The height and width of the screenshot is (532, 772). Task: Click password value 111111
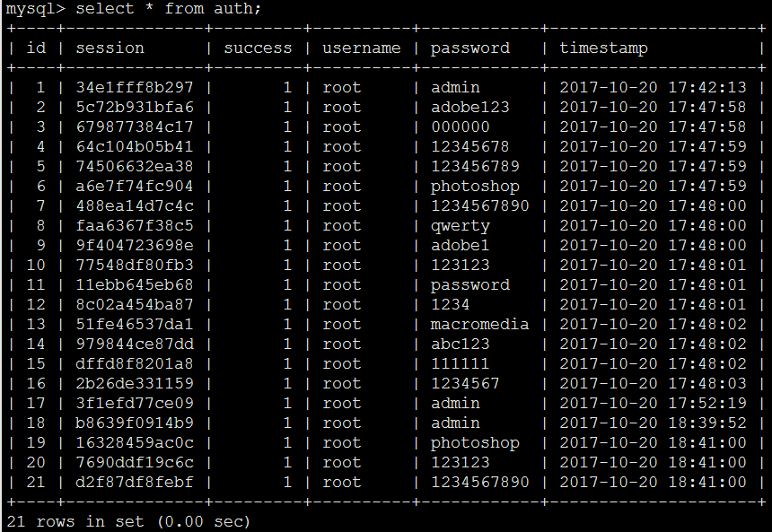coord(461,363)
